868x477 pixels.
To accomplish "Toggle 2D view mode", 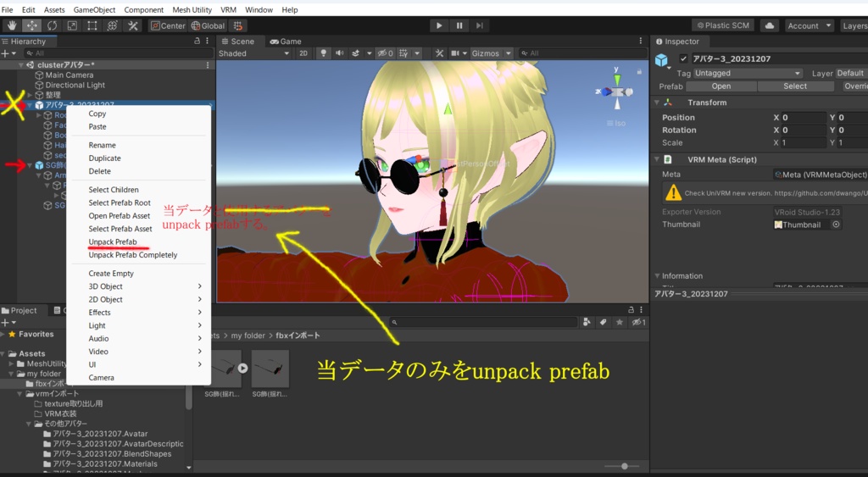I will (303, 53).
